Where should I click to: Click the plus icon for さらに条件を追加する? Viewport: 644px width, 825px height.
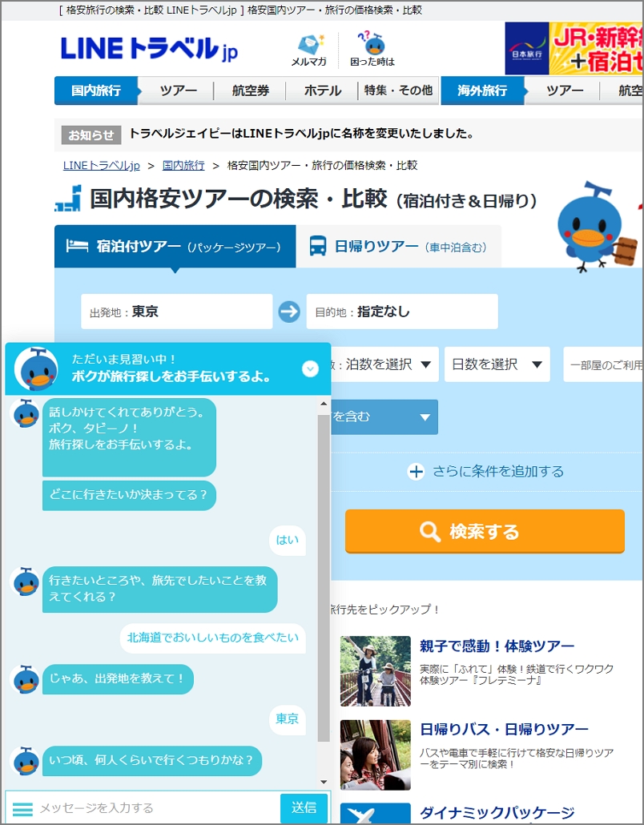[x=416, y=472]
